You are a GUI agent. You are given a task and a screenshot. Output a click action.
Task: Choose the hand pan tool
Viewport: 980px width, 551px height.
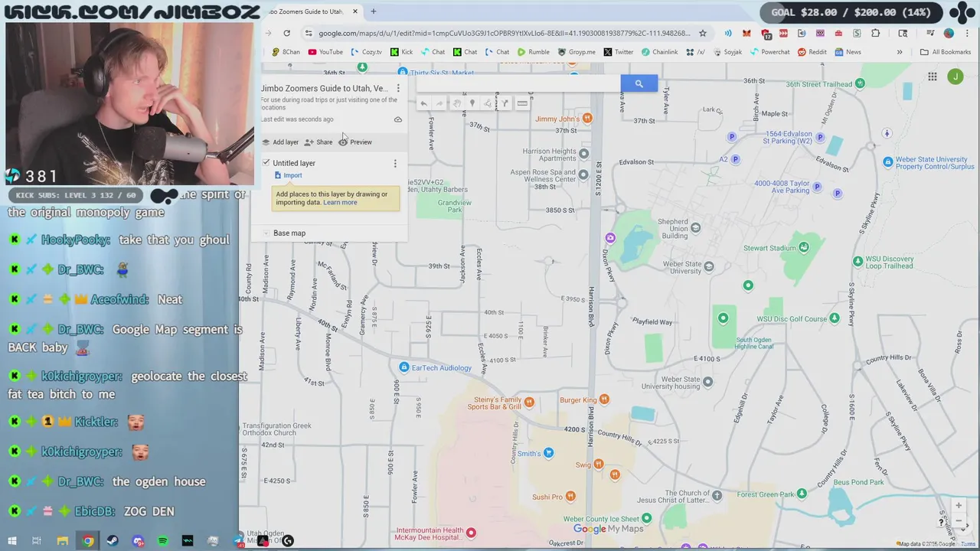[456, 104]
